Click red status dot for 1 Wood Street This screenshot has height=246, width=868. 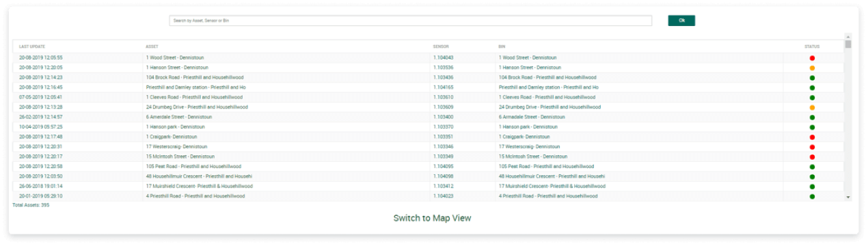(812, 58)
